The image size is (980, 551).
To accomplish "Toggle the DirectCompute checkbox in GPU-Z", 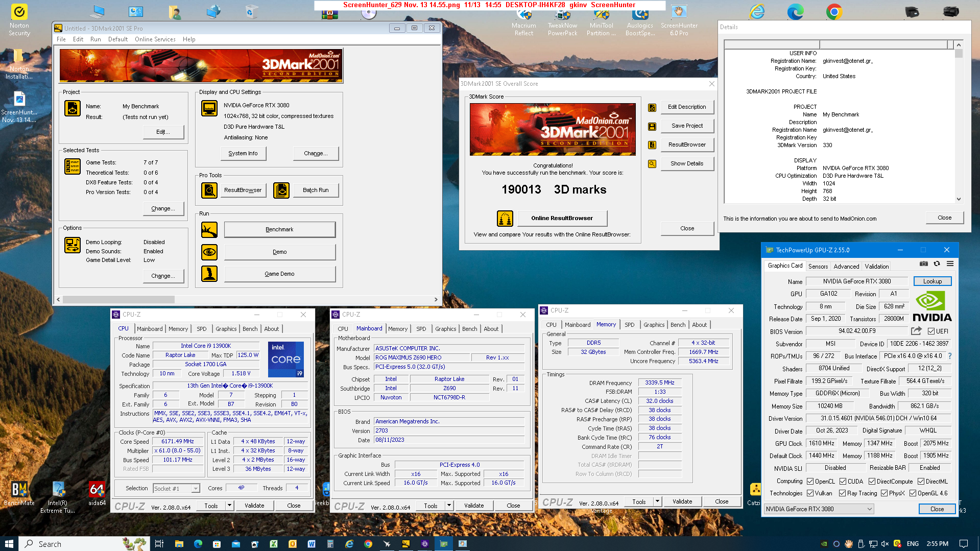I will click(872, 482).
